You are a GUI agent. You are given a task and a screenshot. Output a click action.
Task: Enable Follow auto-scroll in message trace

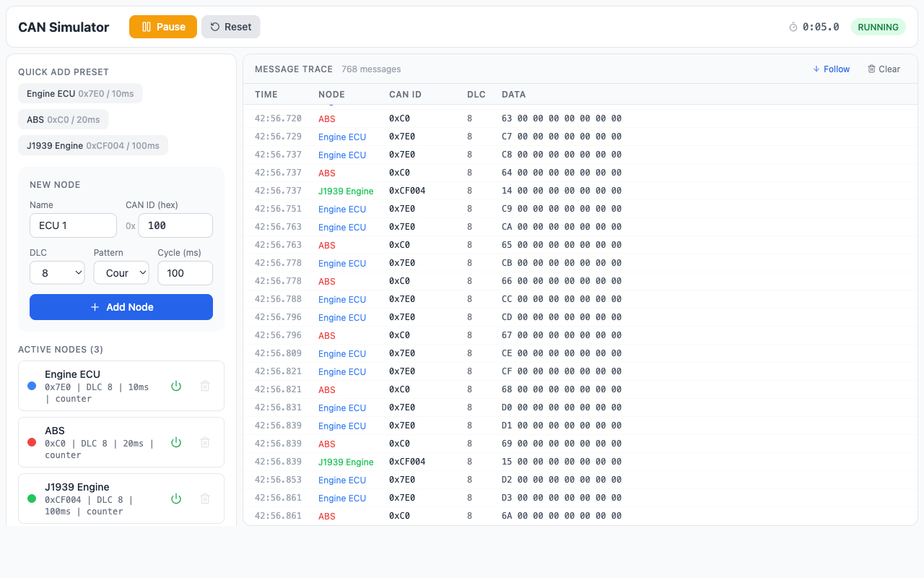click(831, 69)
